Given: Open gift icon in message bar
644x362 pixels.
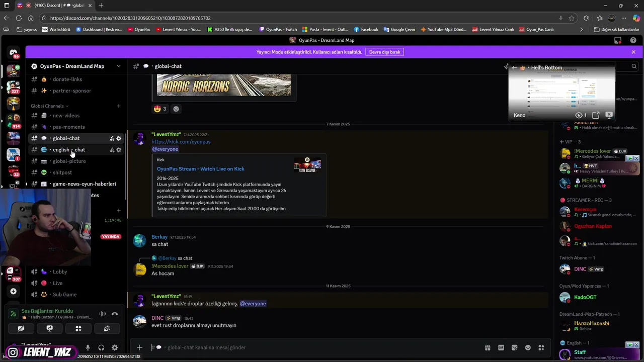Looking at the screenshot, I should [488, 347].
